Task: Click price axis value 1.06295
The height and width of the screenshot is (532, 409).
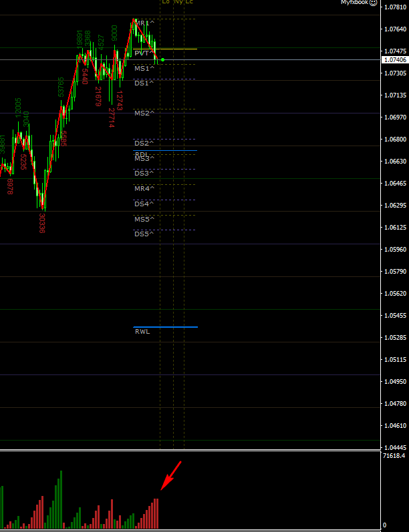Action: [x=395, y=206]
